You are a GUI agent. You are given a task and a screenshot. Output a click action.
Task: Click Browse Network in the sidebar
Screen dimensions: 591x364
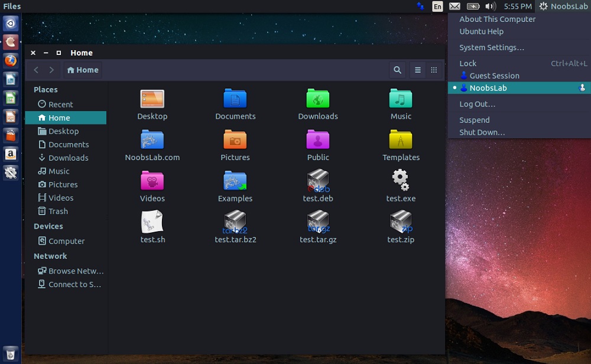click(x=76, y=271)
